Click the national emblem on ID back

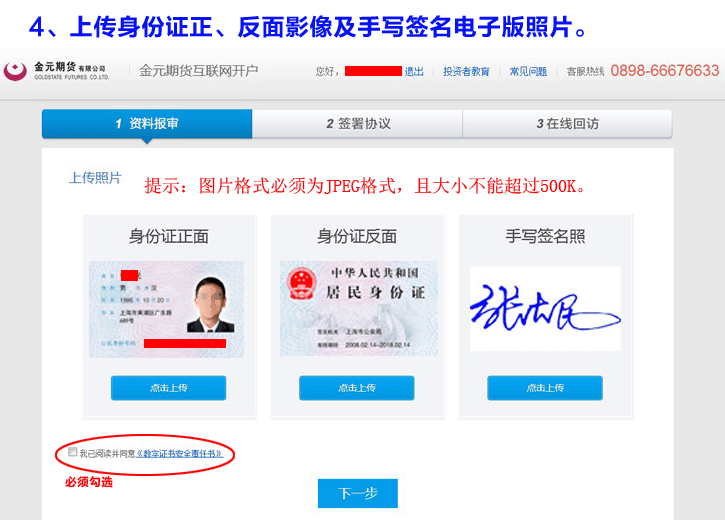[x=301, y=283]
